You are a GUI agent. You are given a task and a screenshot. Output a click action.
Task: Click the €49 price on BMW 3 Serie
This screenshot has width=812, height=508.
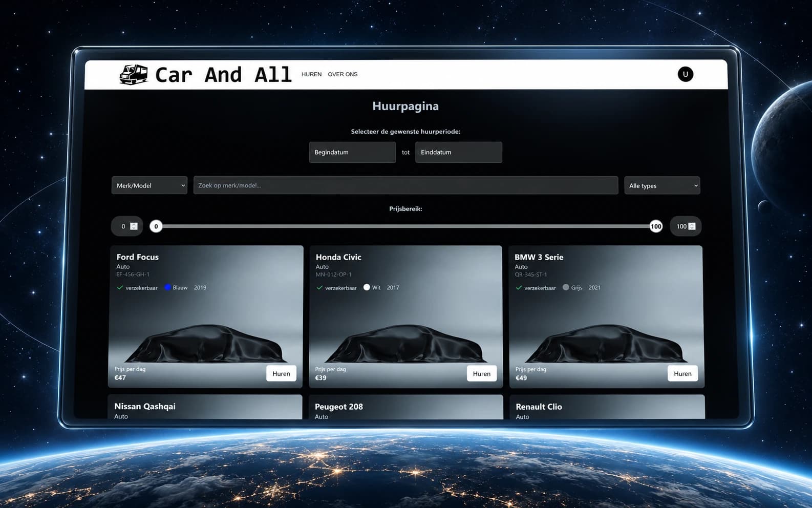[521, 377]
